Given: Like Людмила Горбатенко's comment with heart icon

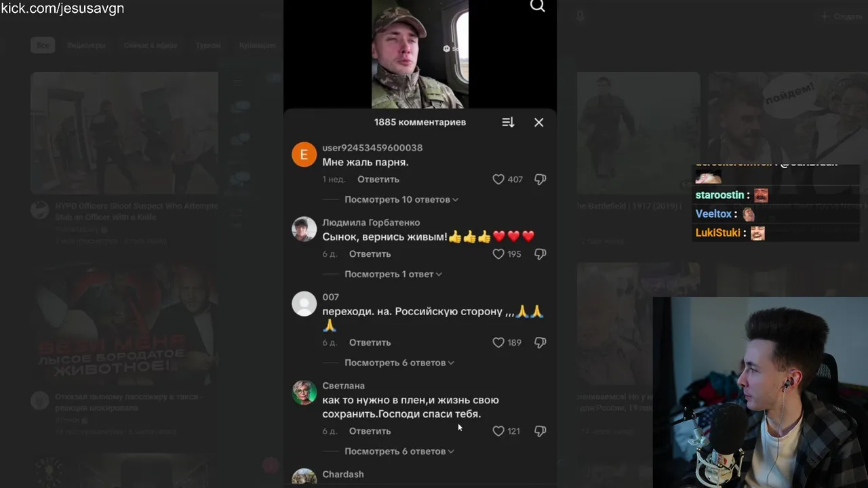Looking at the screenshot, I should tap(498, 254).
